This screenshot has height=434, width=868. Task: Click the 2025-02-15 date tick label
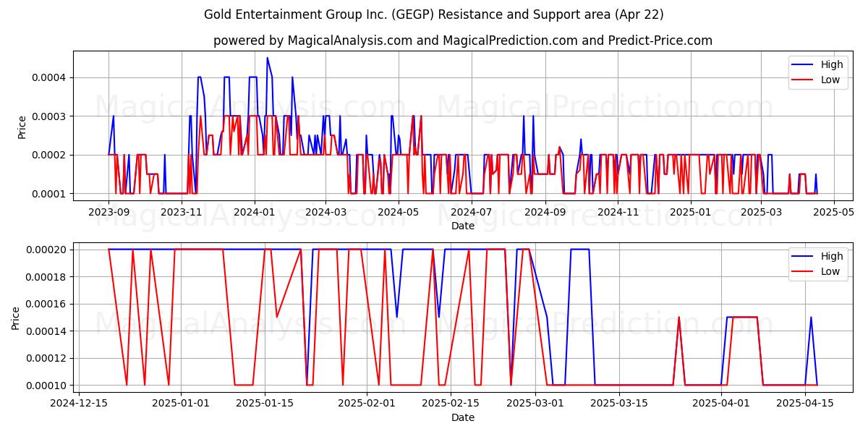[451, 404]
